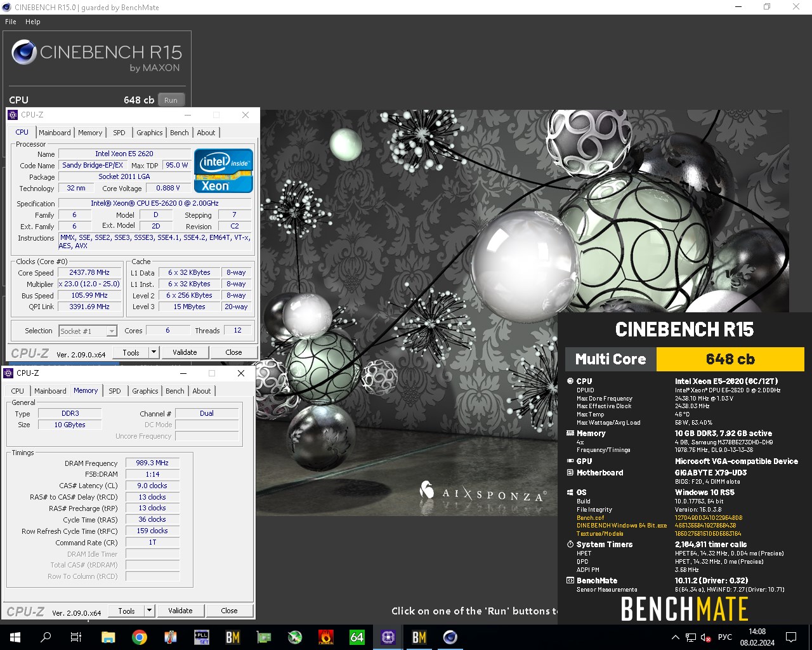Open the Socket #1 selection dropdown
Screen dimensions: 812x650
88,331
